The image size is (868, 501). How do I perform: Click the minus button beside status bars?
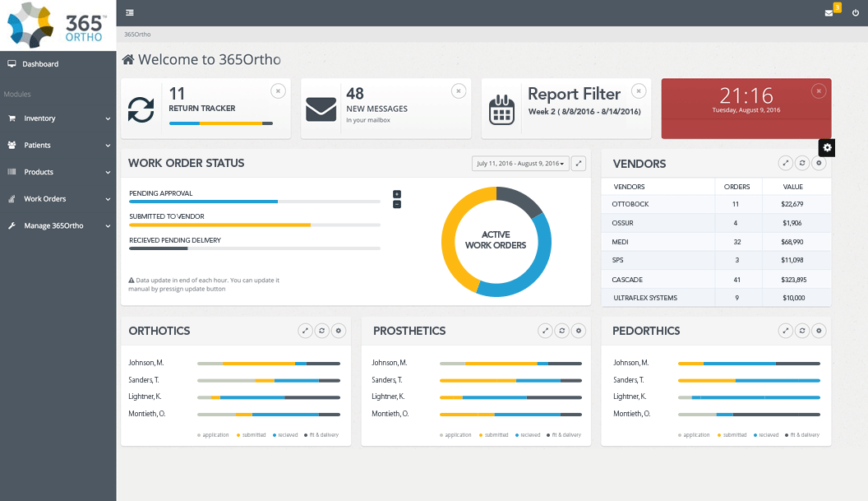click(x=397, y=205)
